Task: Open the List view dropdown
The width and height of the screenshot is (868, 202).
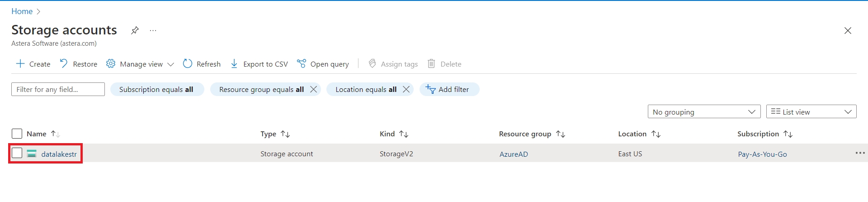Action: click(x=811, y=112)
